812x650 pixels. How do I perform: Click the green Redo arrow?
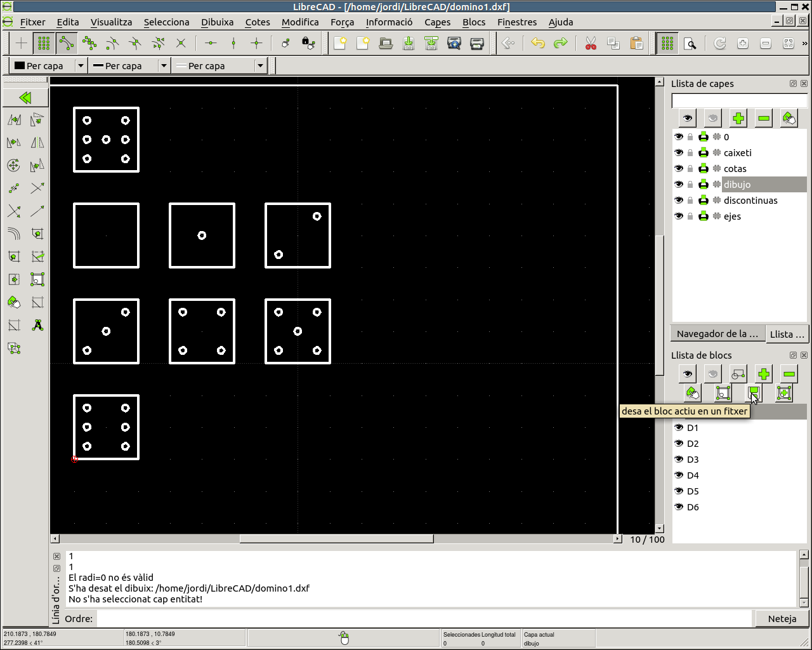click(560, 43)
